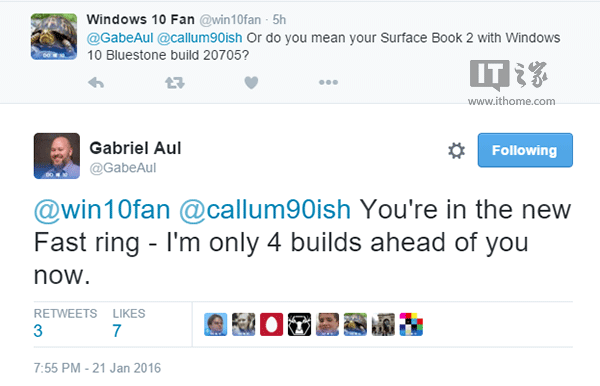Open Windows 10 Fan turtle avatar
This screenshot has width=600, height=386.
tap(54, 37)
